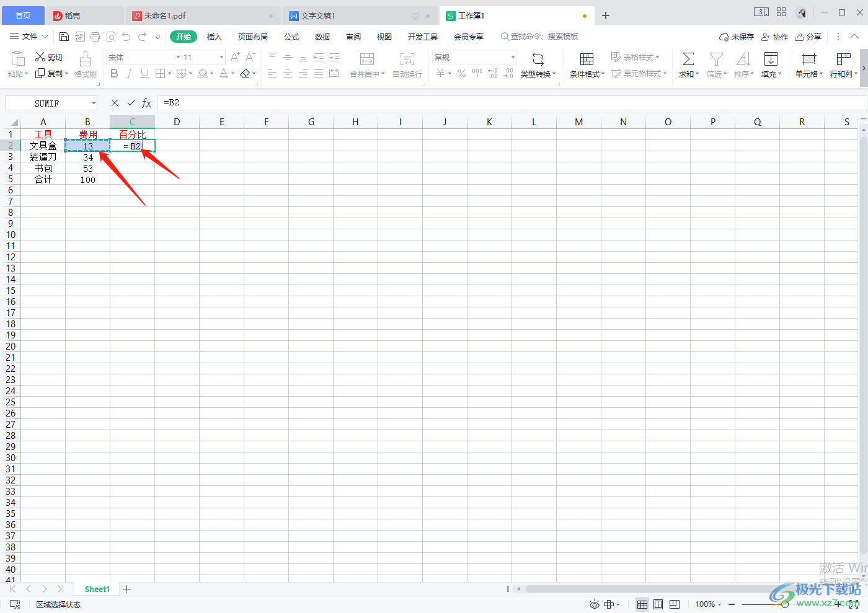Switch to Normal view in status bar
Screen dimensions: 868x613
[642, 604]
